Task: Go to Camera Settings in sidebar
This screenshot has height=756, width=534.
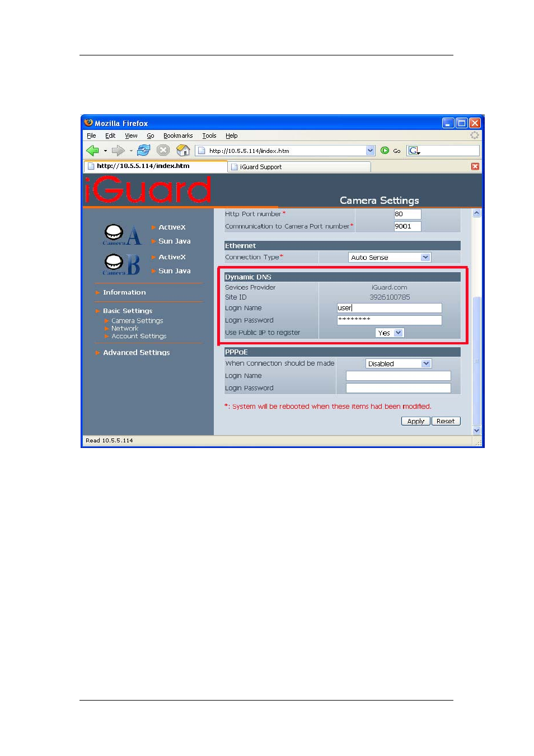Action: click(137, 321)
